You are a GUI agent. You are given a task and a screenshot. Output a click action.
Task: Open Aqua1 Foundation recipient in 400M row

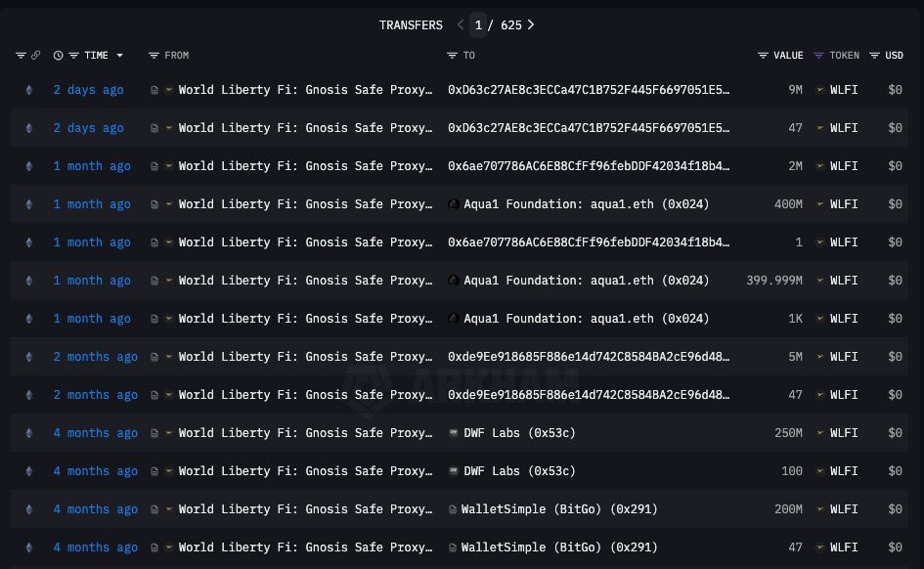click(587, 203)
